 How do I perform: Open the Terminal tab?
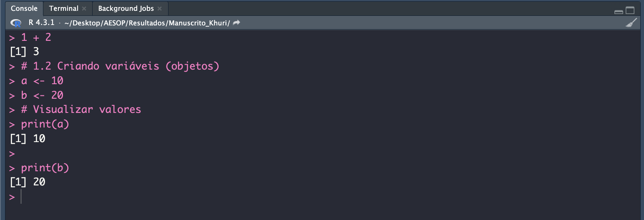pyautogui.click(x=63, y=8)
